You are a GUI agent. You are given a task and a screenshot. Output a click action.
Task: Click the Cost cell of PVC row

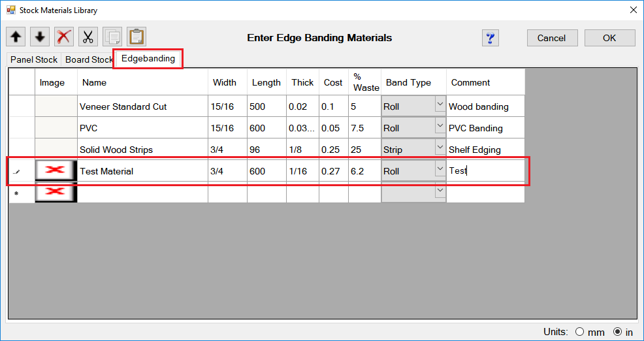334,128
